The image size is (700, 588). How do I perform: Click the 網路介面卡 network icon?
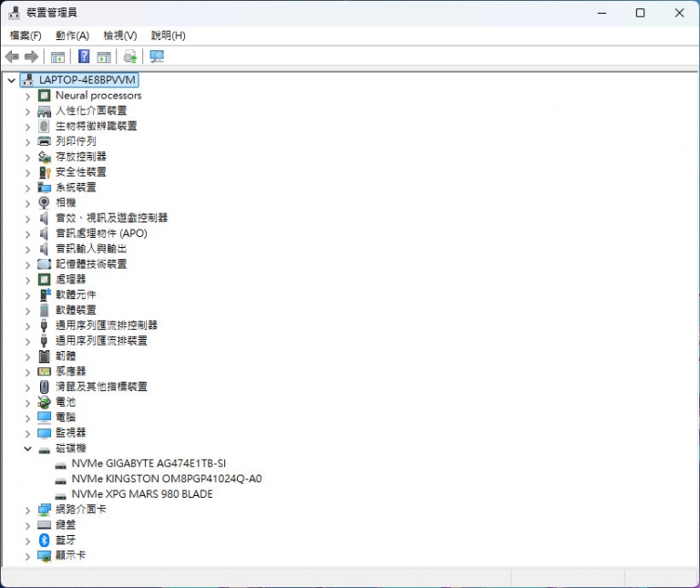point(44,510)
